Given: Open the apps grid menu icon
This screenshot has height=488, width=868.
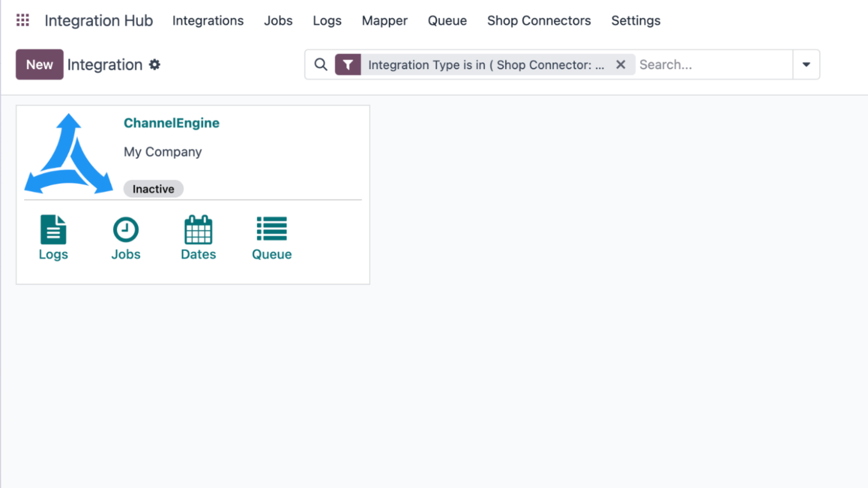Looking at the screenshot, I should (x=23, y=20).
